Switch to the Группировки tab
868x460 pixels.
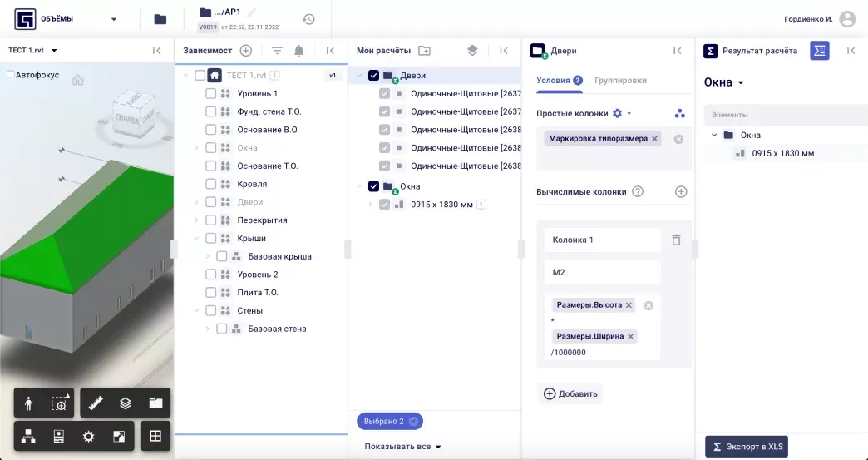(620, 81)
